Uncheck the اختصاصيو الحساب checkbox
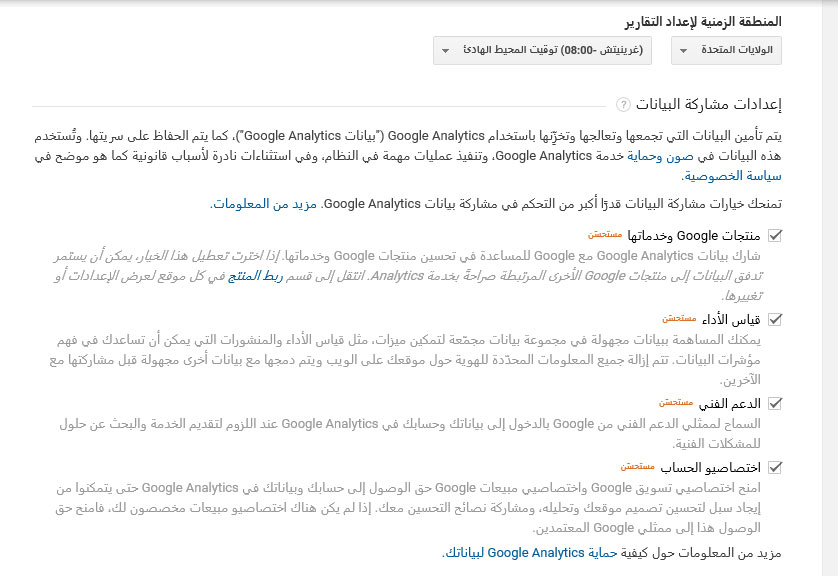 point(775,468)
